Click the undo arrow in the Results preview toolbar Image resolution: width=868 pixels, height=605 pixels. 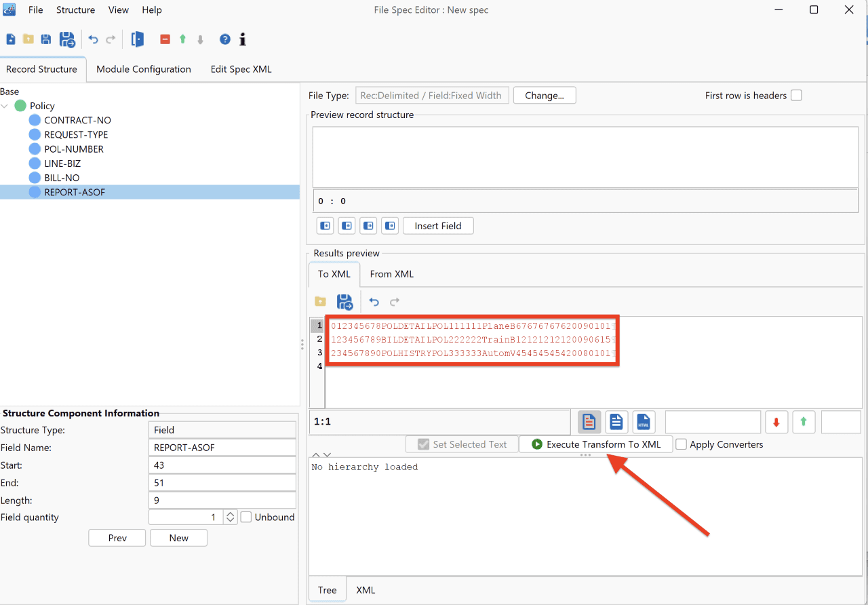(x=374, y=302)
